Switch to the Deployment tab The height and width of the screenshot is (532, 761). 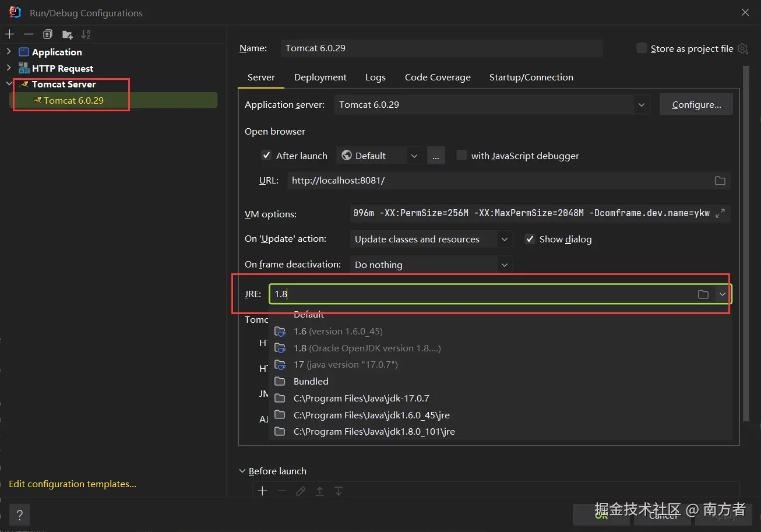(320, 77)
